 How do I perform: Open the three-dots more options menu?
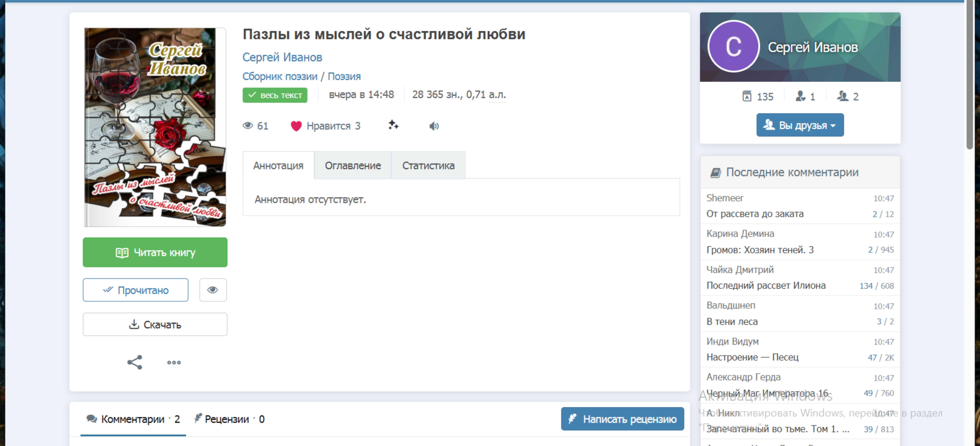(x=174, y=362)
